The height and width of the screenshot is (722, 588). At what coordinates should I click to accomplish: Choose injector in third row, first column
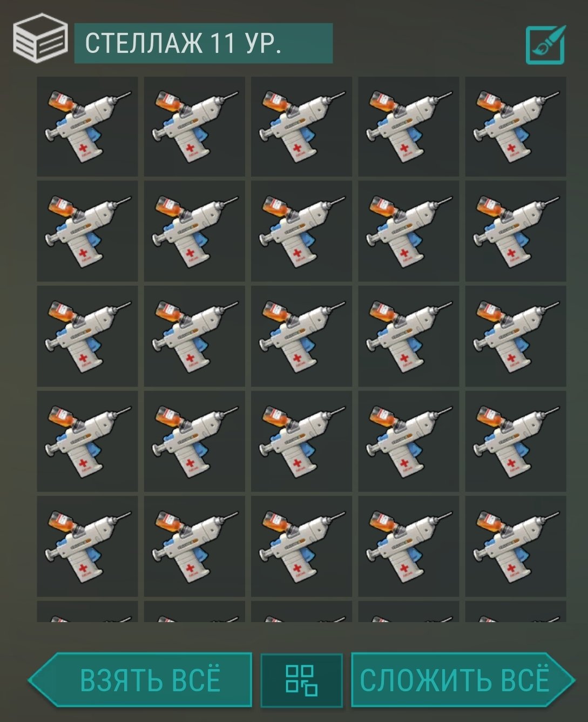coord(87,336)
